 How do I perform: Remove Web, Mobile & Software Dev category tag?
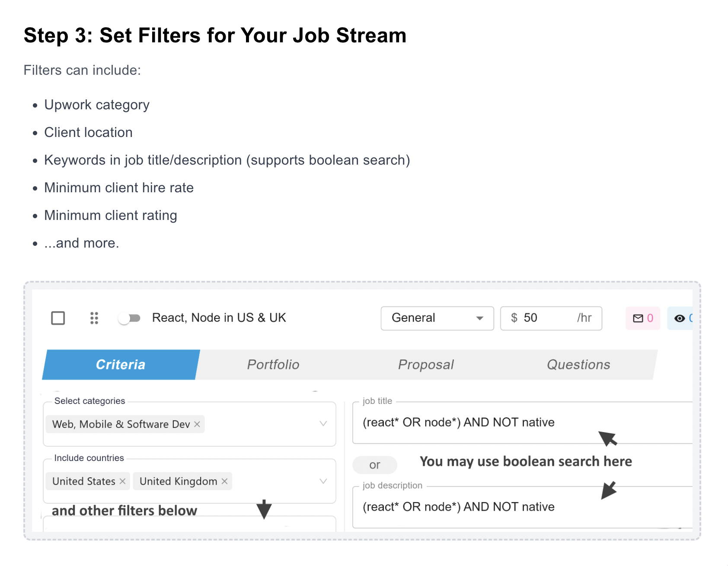coord(197,424)
